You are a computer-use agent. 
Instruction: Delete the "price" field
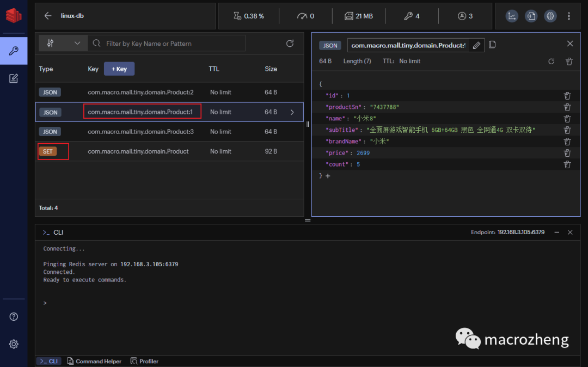point(567,153)
